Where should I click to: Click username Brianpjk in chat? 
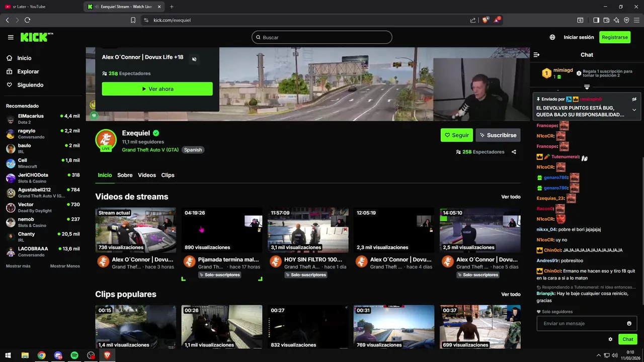545,293
